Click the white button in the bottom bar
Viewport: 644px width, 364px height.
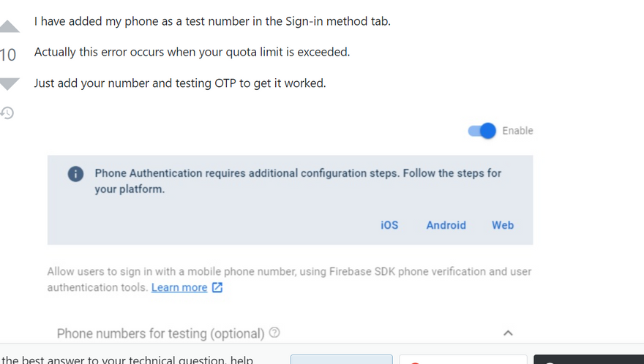pos(463,360)
